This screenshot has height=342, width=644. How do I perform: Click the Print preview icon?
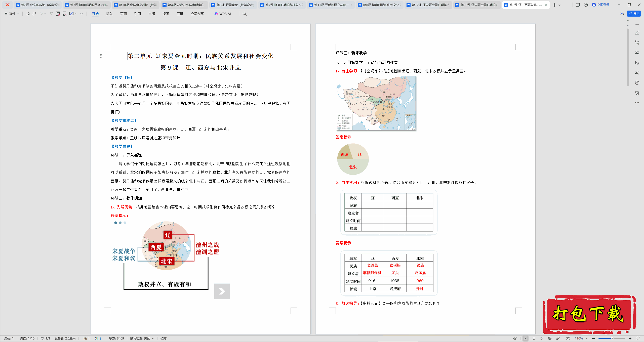click(x=34, y=14)
